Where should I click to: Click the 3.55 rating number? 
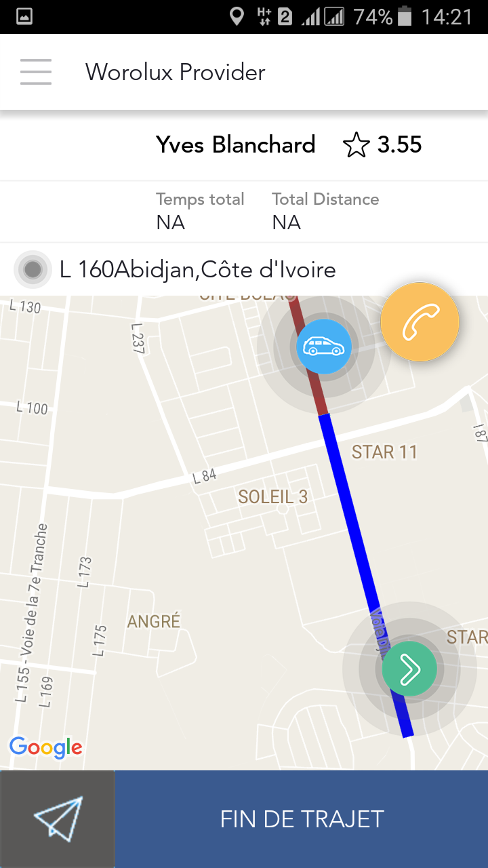(x=400, y=144)
